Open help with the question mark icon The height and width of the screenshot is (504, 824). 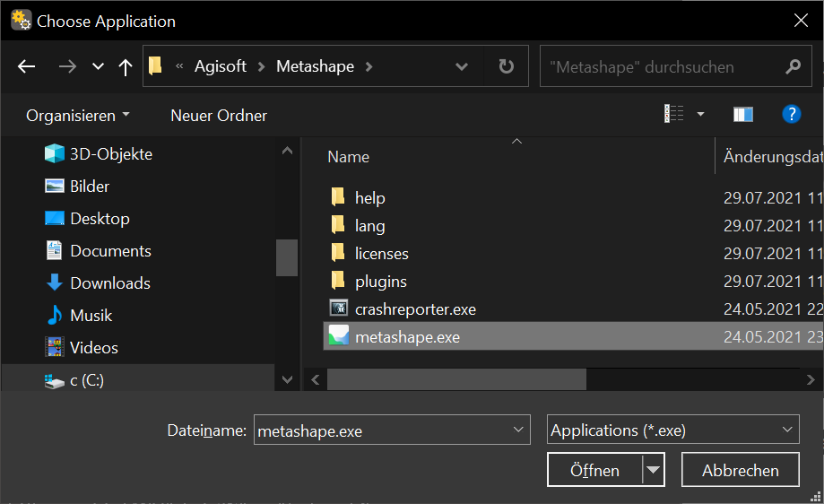[x=792, y=114]
